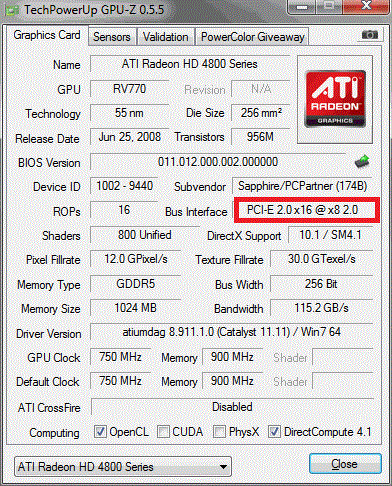This screenshot has height=486, width=392.
Task: Click the BIOS Version field
Action: [218, 162]
